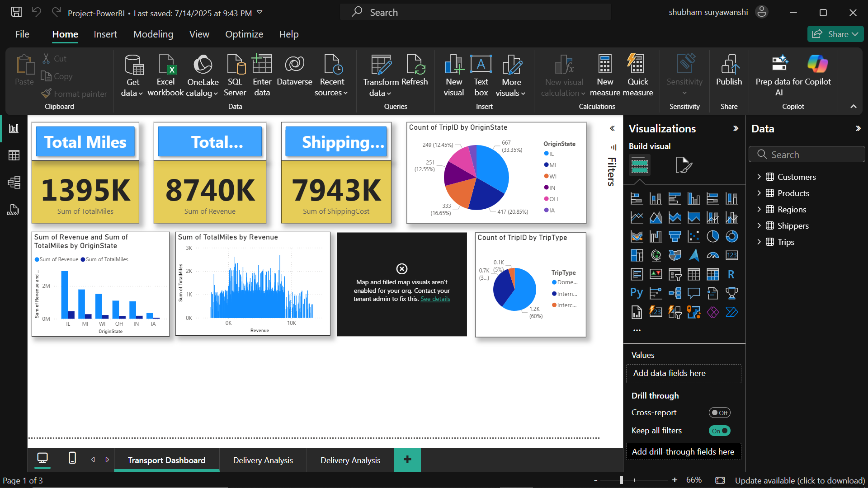The height and width of the screenshot is (488, 868).
Task: Create a Quick measure
Action: coord(638,75)
